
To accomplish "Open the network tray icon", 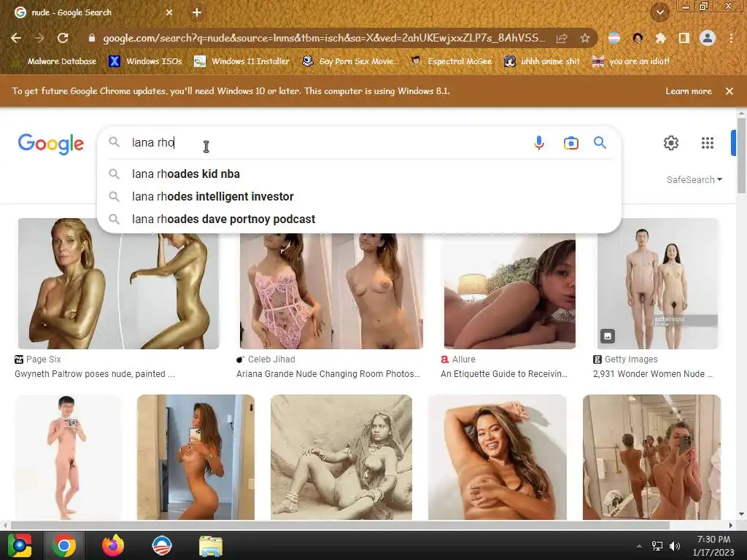I will tap(657, 545).
